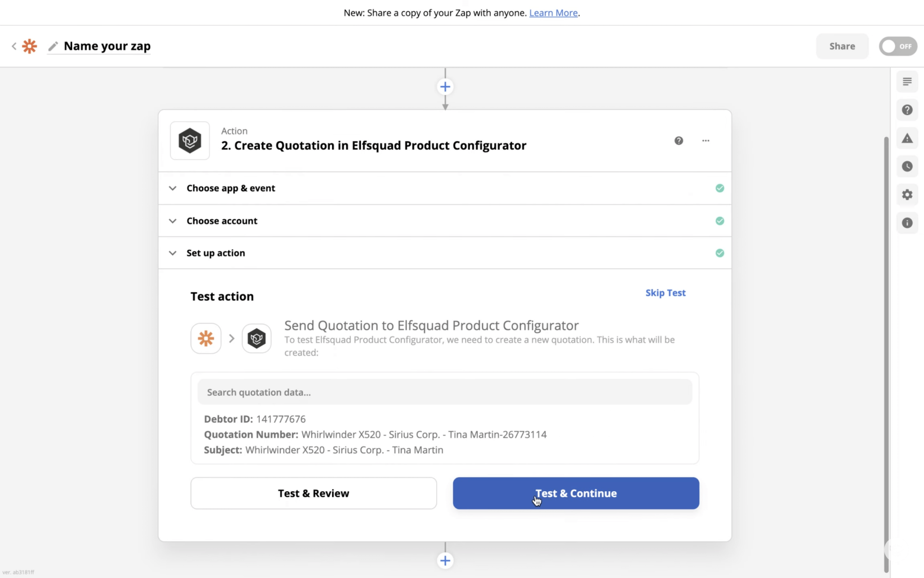
Task: Click the Test & Review button
Action: pyautogui.click(x=314, y=493)
